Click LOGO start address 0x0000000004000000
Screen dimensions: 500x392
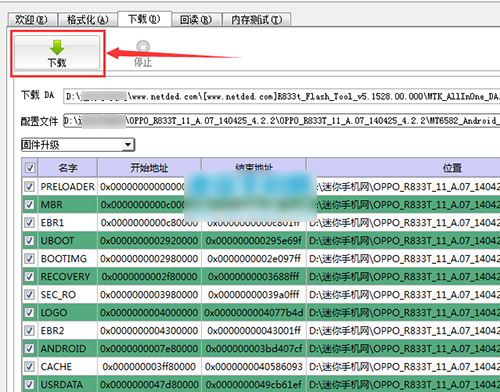pos(149,313)
